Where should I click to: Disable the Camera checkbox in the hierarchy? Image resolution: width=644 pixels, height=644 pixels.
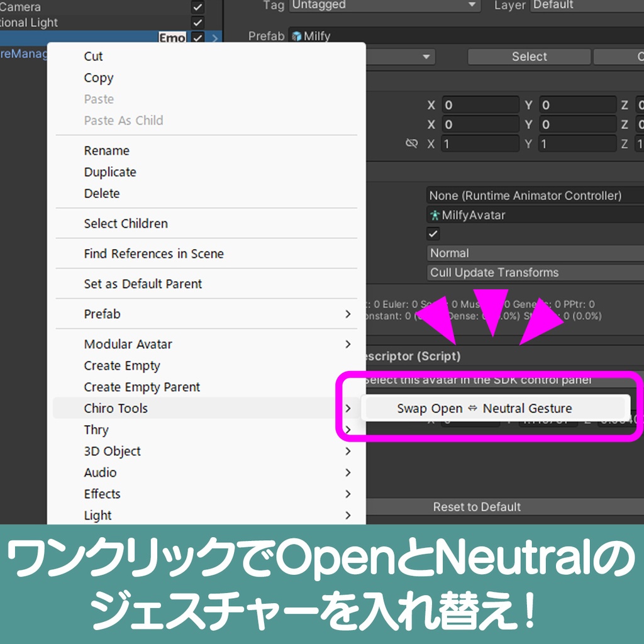tap(197, 7)
